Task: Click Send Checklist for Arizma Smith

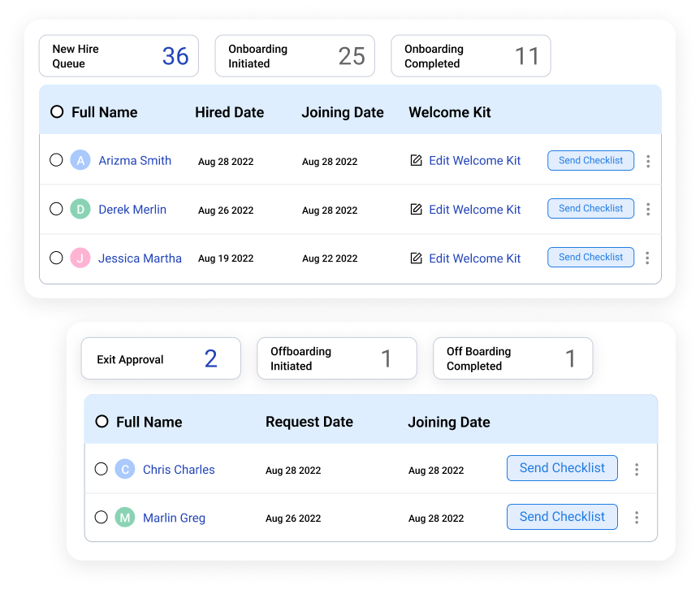Action: (x=590, y=160)
